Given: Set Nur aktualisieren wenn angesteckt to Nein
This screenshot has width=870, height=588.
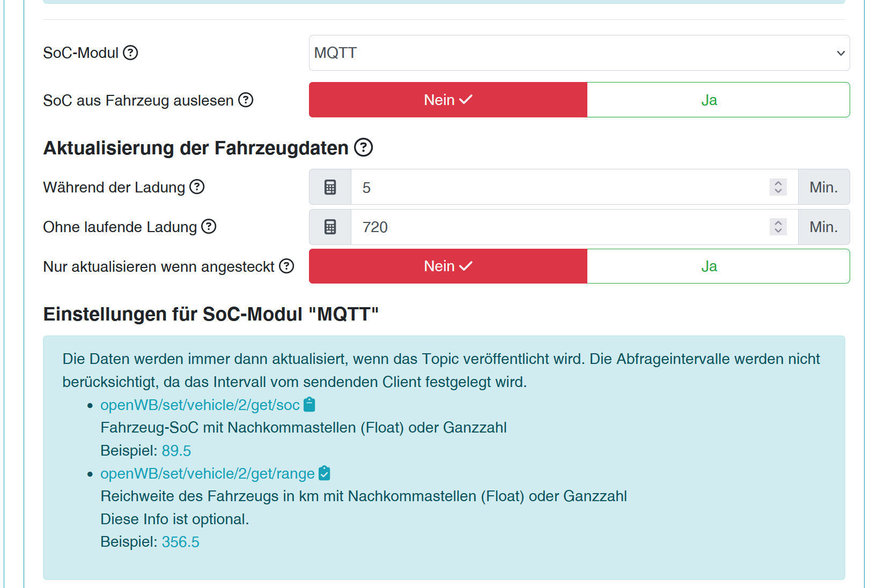Looking at the screenshot, I should 448,266.
